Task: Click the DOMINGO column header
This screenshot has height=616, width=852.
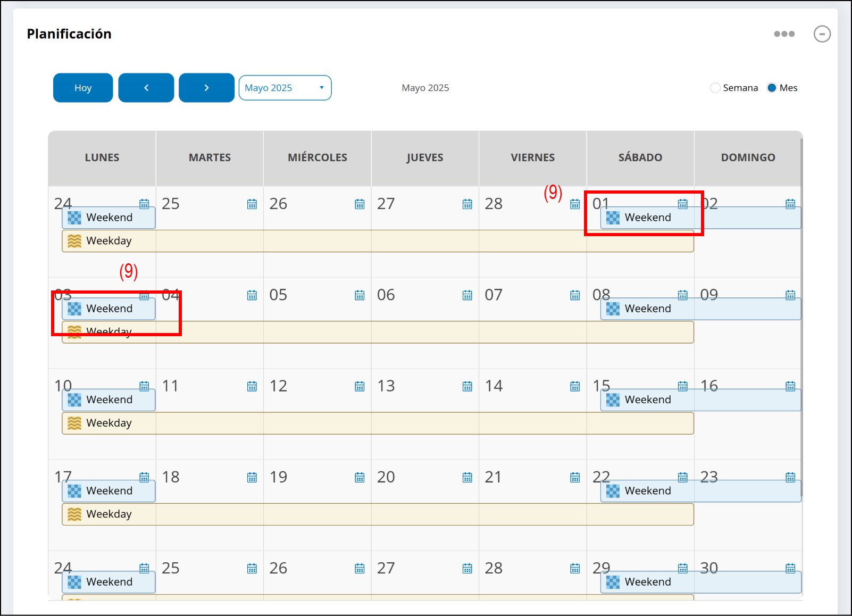Action: (748, 157)
